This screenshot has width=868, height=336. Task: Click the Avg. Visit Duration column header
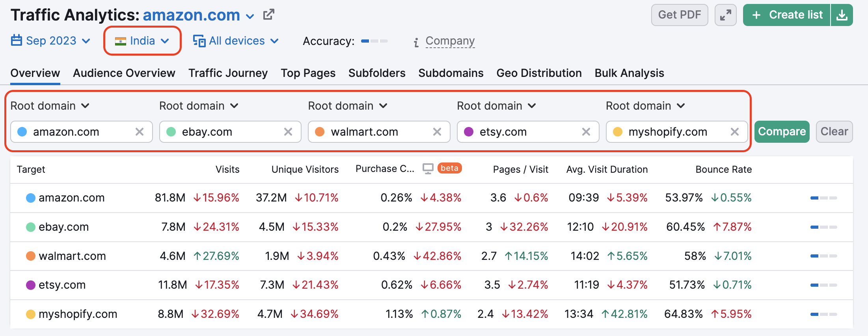607,169
